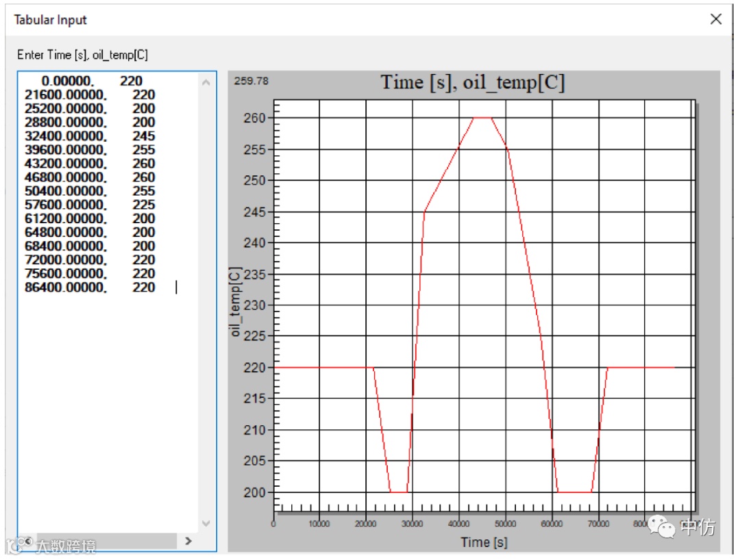This screenshot has width=740, height=560.
Task: Place cursor in row 50400.00000, 255
Action: 90,191
